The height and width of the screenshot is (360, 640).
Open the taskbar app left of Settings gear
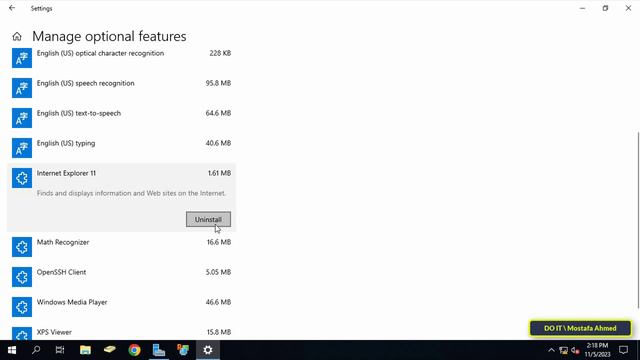[183, 350]
